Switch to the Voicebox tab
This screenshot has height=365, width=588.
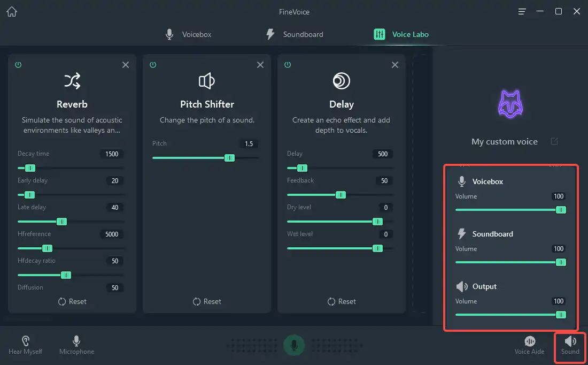point(188,34)
